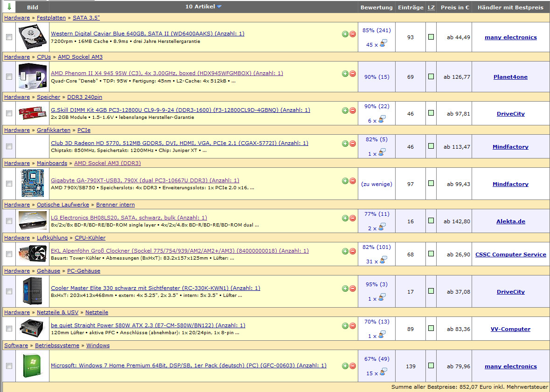Open the Microsoft Windows 7 Home Premium product link
550x392 pixels.
coord(189,365)
